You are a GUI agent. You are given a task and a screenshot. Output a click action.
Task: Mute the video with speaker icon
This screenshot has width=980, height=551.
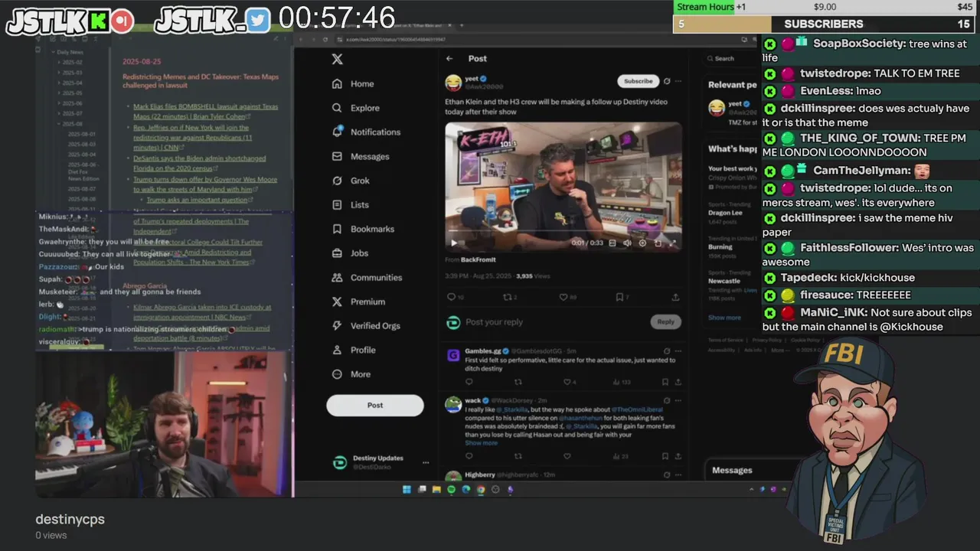coord(627,243)
